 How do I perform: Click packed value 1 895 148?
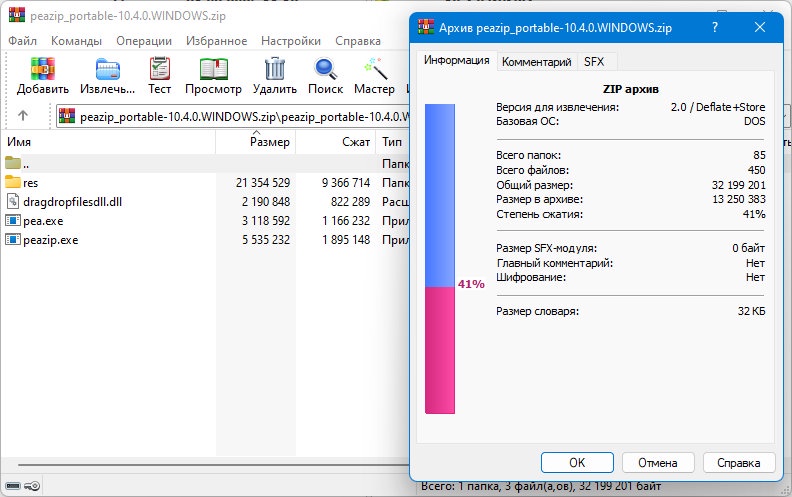click(x=346, y=240)
